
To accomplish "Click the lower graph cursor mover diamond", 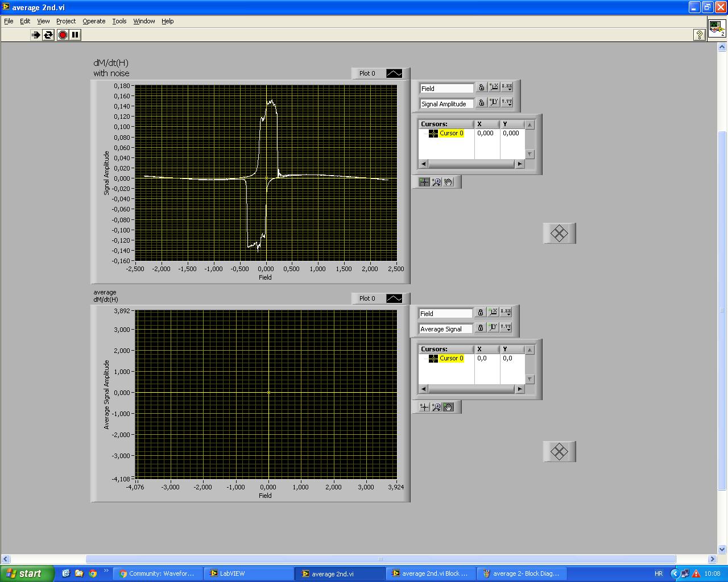I will (560, 452).
